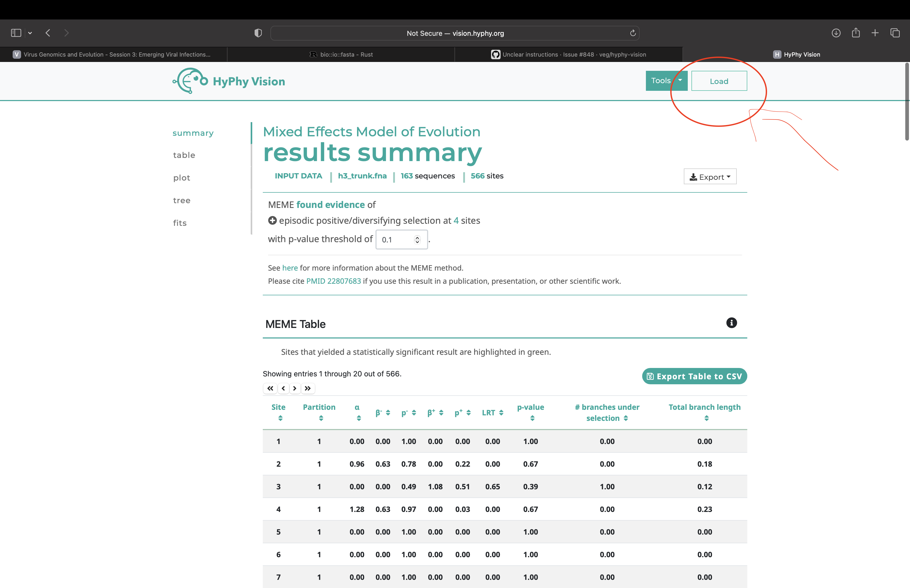Image resolution: width=910 pixels, height=588 pixels.
Task: Click the circled Load button
Action: pos(719,81)
